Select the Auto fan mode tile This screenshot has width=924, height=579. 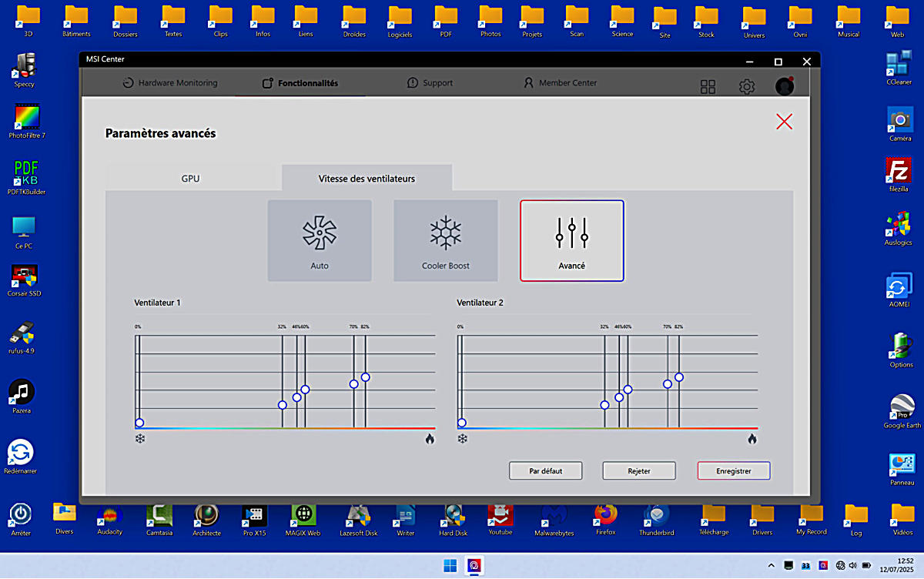pyautogui.click(x=320, y=240)
